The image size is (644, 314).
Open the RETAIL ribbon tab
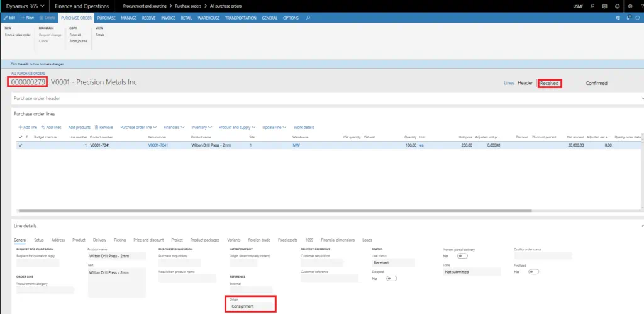tap(186, 18)
